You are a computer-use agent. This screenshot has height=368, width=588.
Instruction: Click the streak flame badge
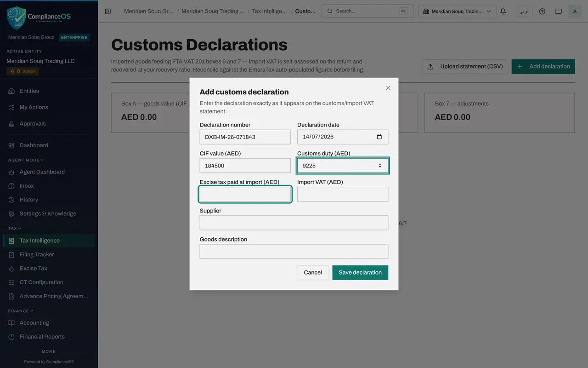[23, 71]
